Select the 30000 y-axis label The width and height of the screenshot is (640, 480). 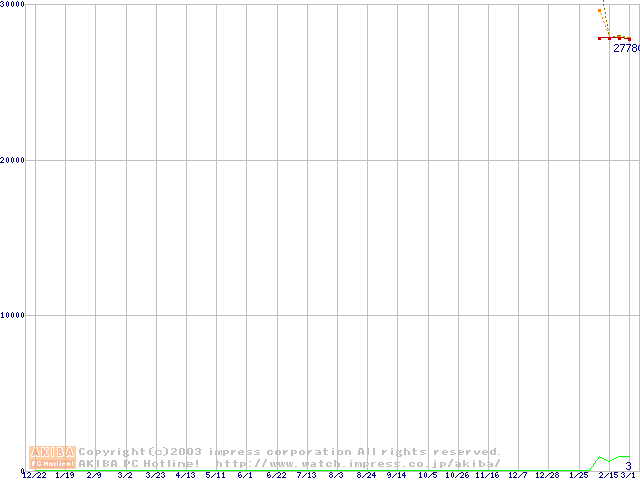click(13, 5)
